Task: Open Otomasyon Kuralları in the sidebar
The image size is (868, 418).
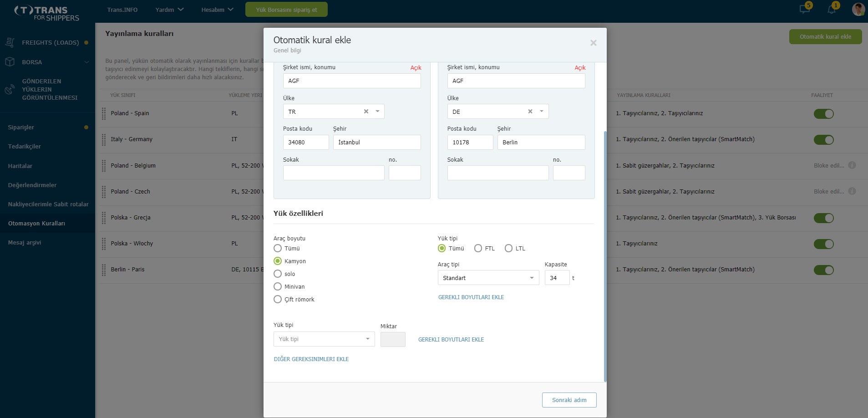Action: coord(36,223)
